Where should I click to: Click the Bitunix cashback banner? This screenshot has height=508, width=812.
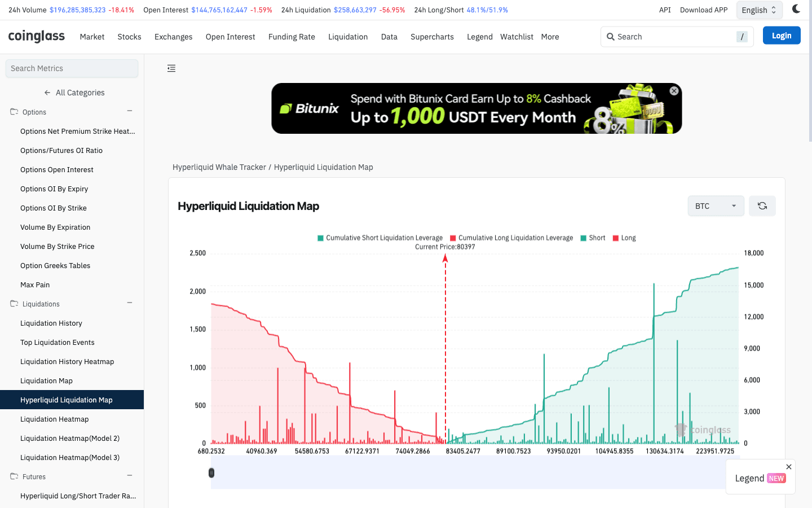pos(476,108)
